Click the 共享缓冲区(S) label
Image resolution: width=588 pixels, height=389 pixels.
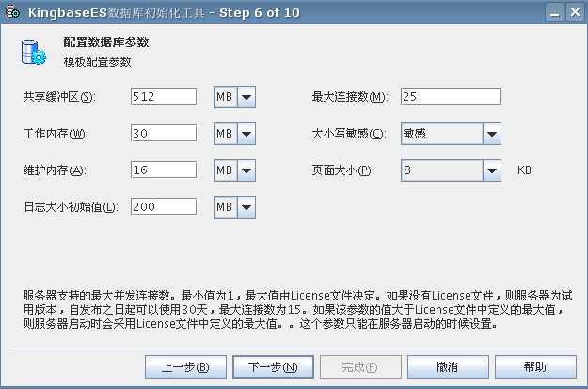[x=59, y=97]
